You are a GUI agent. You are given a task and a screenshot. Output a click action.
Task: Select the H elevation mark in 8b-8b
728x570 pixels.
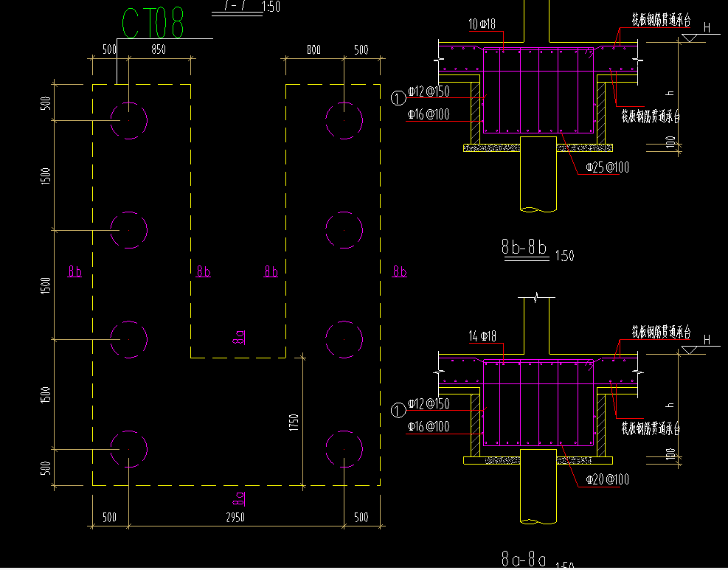(x=707, y=28)
